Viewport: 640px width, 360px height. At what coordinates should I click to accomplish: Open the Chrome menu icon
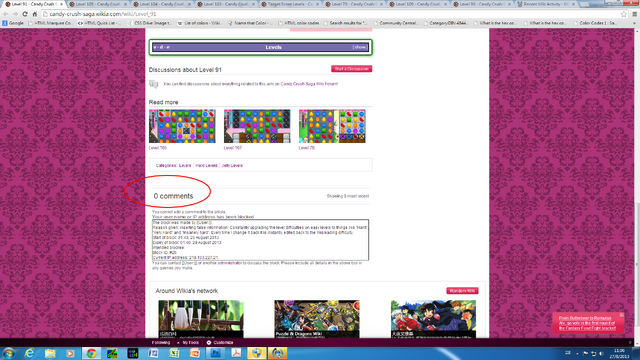click(635, 14)
